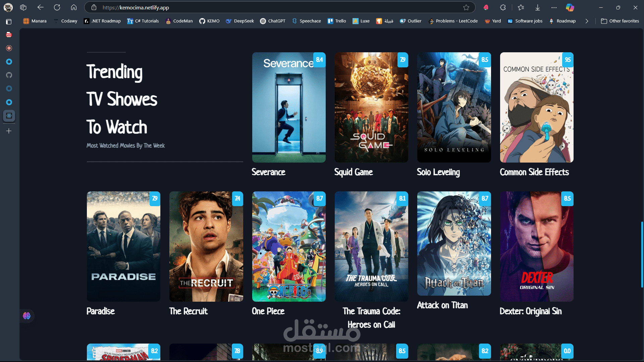The height and width of the screenshot is (362, 644).
Task: Expand more favorites bar chevron
Action: (x=587, y=21)
